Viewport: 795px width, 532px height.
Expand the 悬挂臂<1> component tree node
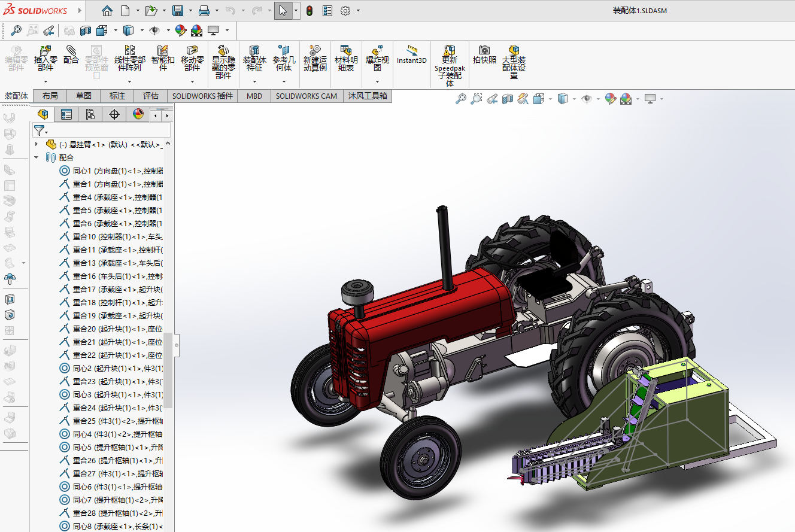point(37,144)
